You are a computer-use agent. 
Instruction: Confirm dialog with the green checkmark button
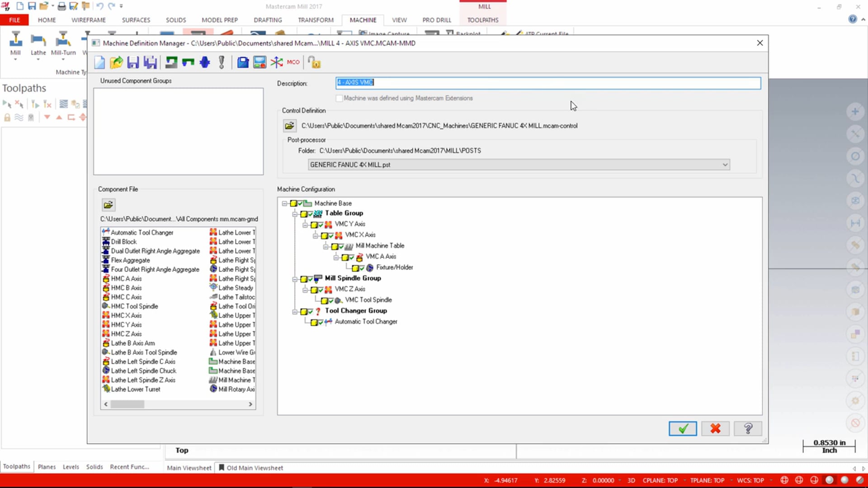[x=683, y=428]
